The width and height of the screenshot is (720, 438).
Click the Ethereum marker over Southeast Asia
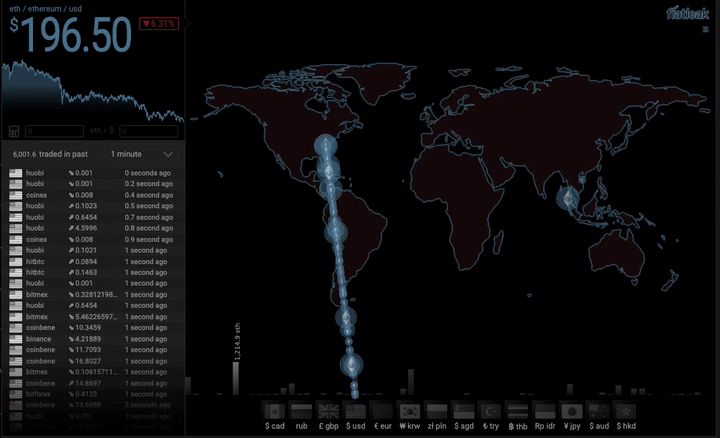568,198
